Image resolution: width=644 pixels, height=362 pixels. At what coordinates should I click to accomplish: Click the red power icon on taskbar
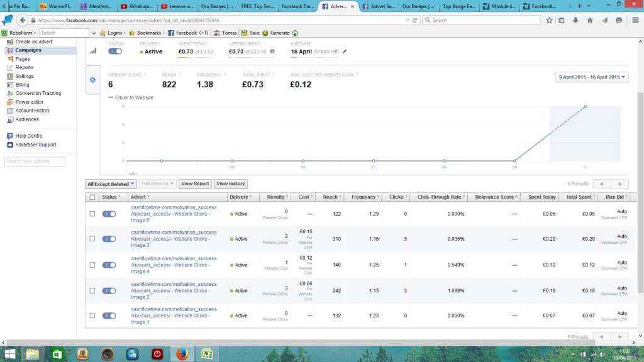tap(157, 354)
